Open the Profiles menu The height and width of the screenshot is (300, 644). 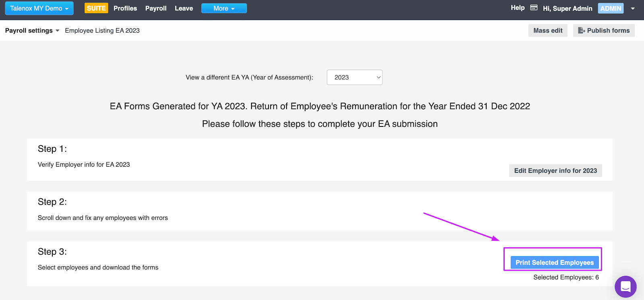(125, 8)
